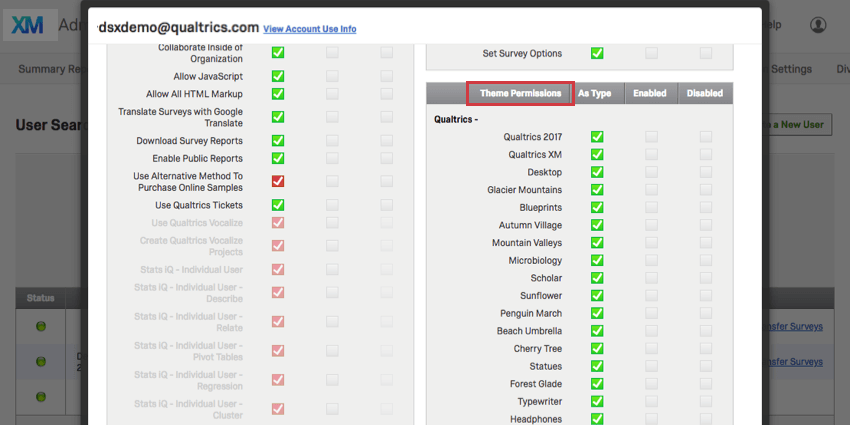850x425 pixels.
Task: Uncheck Download Survey Reports permission
Action: click(278, 141)
